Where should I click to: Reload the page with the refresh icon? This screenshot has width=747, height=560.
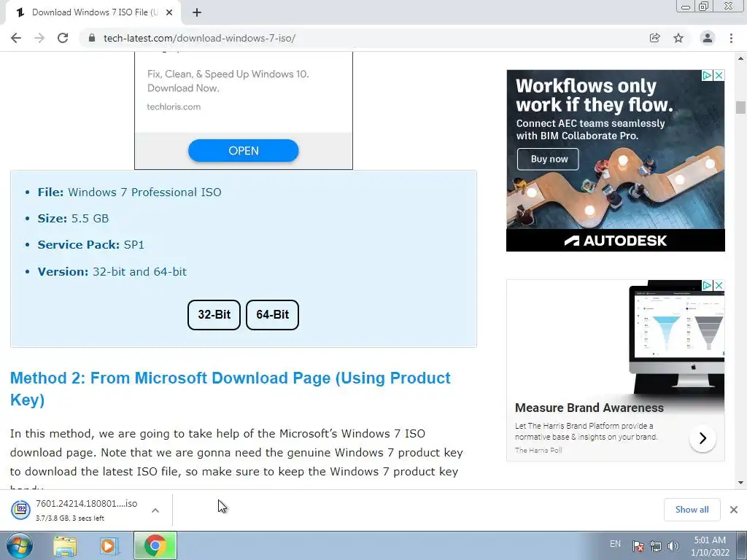(x=63, y=38)
